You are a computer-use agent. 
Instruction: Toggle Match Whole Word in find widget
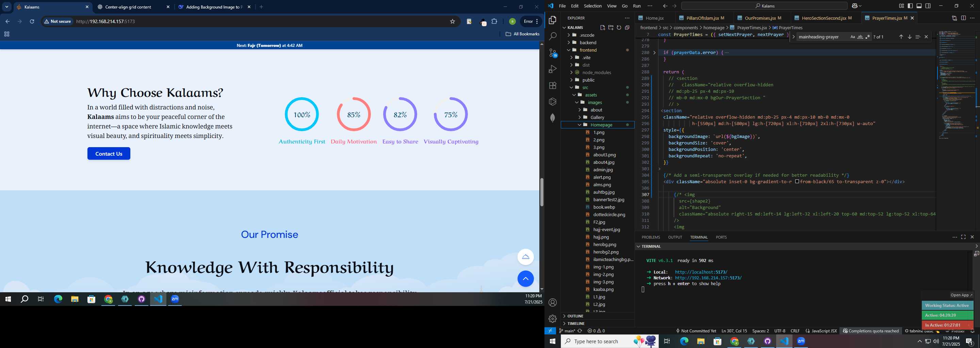(860, 37)
